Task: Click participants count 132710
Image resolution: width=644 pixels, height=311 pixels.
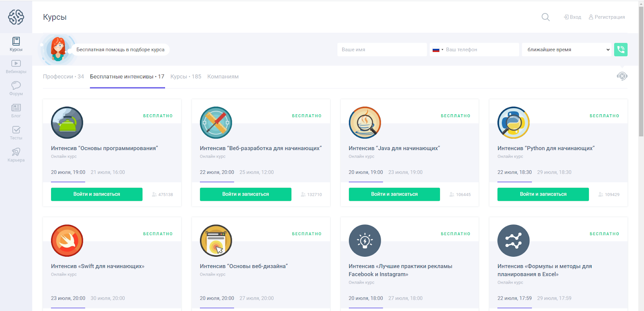Action: pos(312,194)
